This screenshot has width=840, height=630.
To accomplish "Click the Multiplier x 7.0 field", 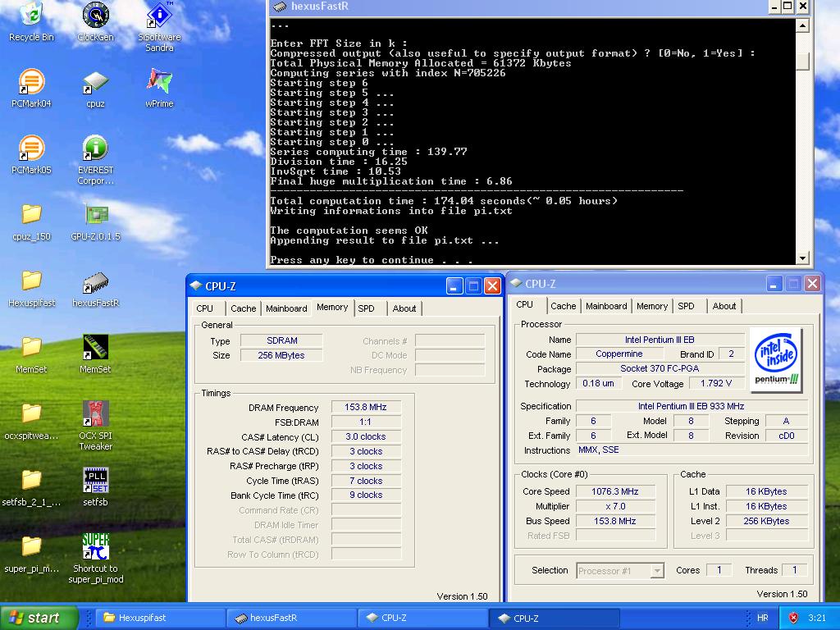I will [615, 506].
